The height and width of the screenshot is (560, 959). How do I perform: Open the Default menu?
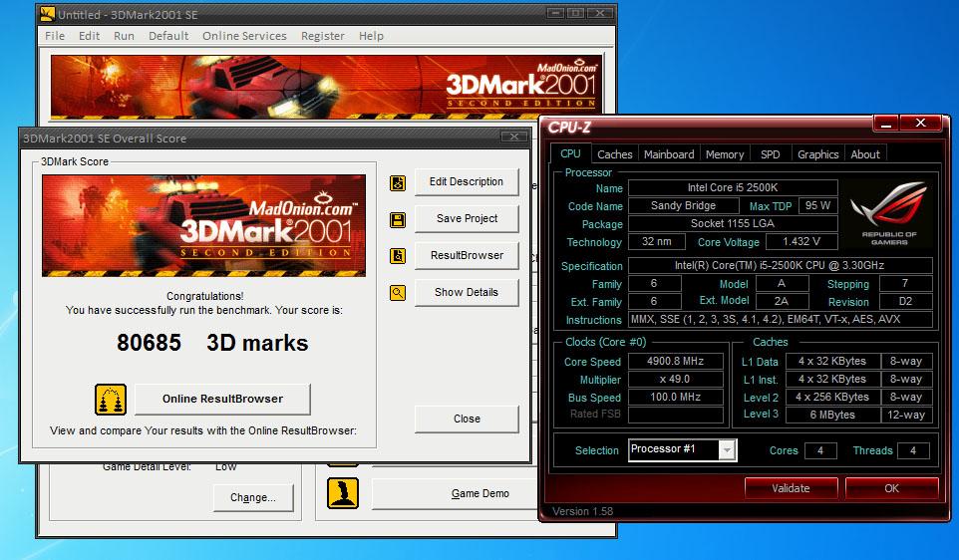(168, 36)
